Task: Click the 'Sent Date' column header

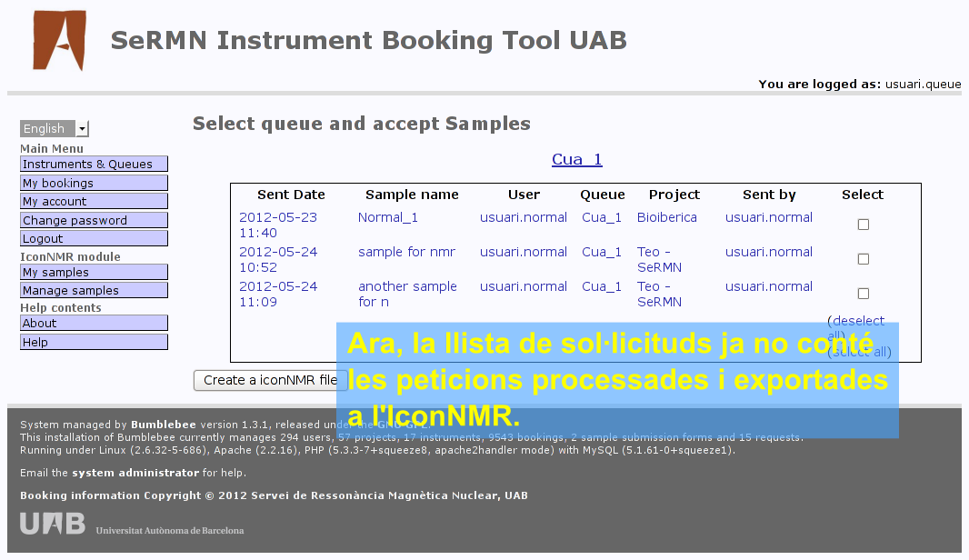Action: click(x=291, y=195)
